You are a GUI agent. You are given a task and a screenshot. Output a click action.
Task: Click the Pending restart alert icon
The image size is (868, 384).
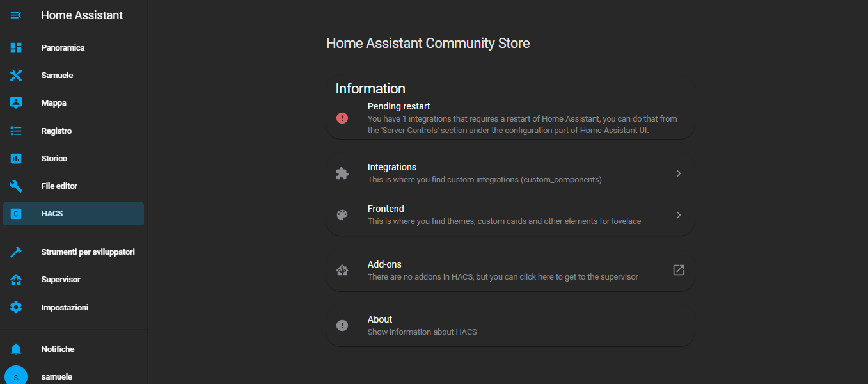[x=342, y=118]
